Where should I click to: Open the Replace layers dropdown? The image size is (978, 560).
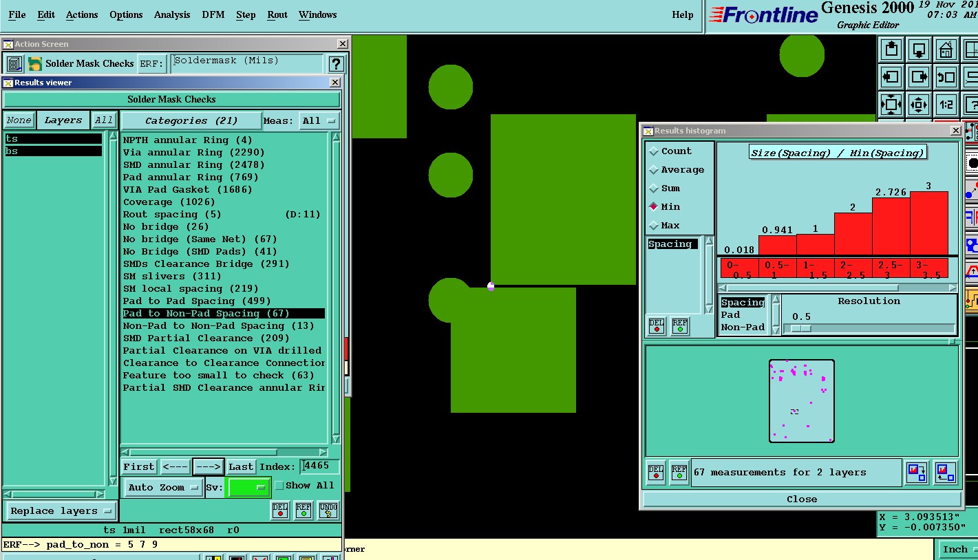(x=61, y=511)
